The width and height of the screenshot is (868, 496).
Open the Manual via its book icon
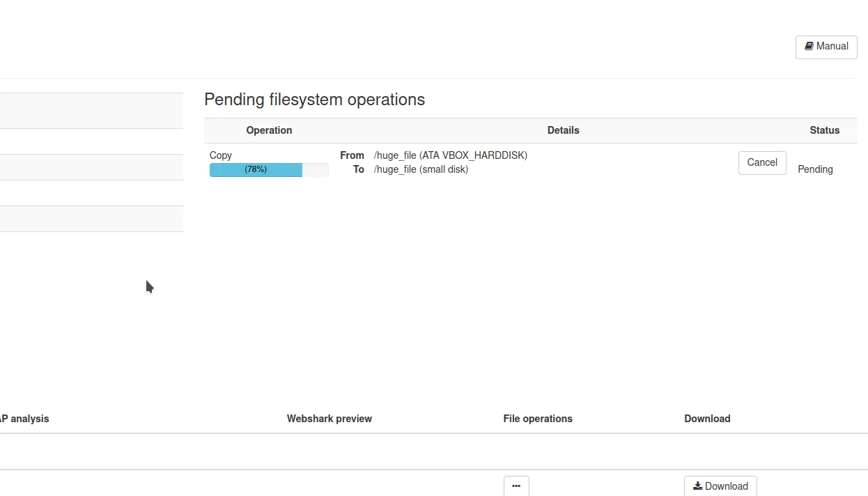(809, 46)
